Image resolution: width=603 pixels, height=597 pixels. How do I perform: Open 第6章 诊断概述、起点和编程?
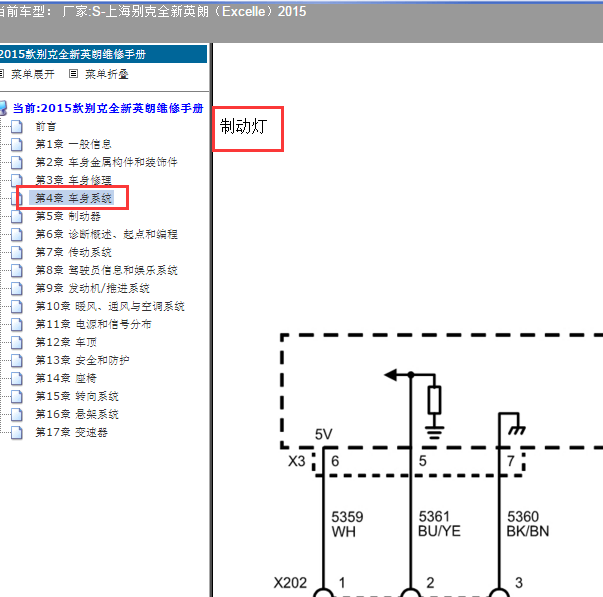pos(106,234)
